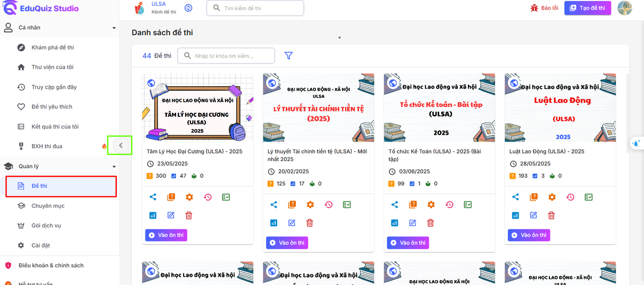Share the Lý thuyết Tài chính tiền tệ exam
Screen dimensions: 644x285
point(274,204)
